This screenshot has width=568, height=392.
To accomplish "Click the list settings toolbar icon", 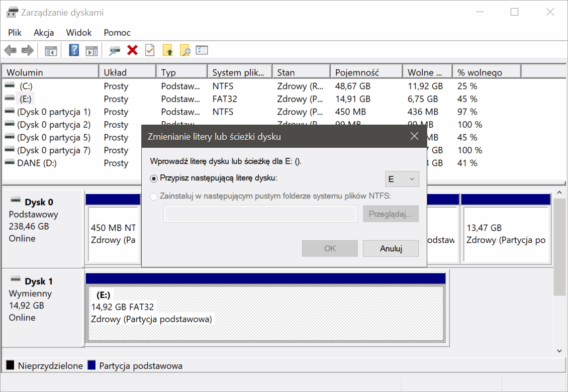I will [x=202, y=50].
